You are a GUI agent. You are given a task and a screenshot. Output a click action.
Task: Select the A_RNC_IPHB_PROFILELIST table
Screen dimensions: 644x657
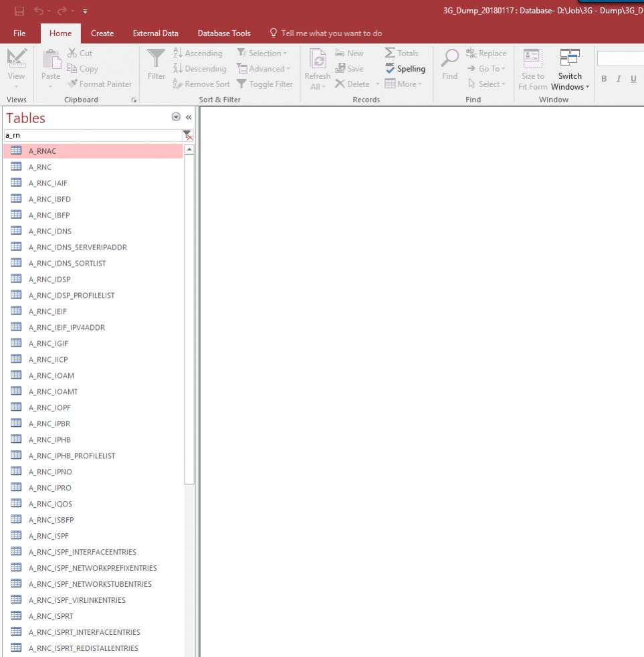click(x=93, y=456)
